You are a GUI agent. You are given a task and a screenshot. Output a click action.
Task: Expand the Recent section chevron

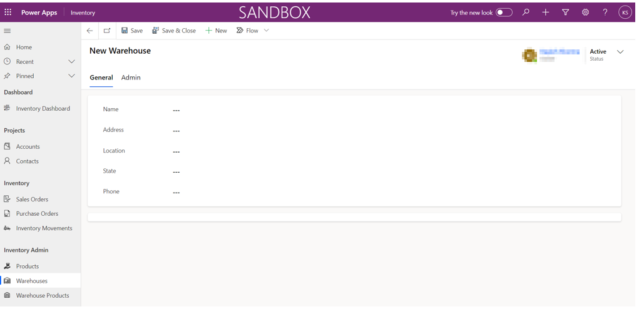[71, 61]
